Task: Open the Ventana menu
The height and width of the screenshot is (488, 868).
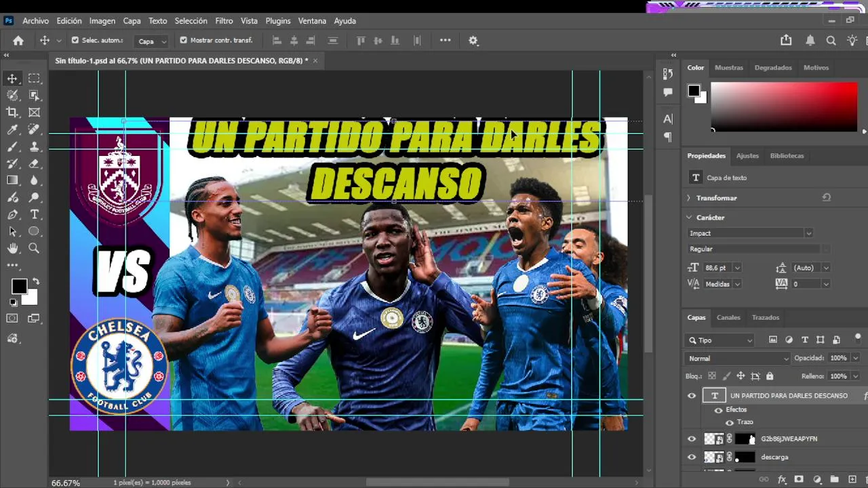Action: (x=312, y=21)
